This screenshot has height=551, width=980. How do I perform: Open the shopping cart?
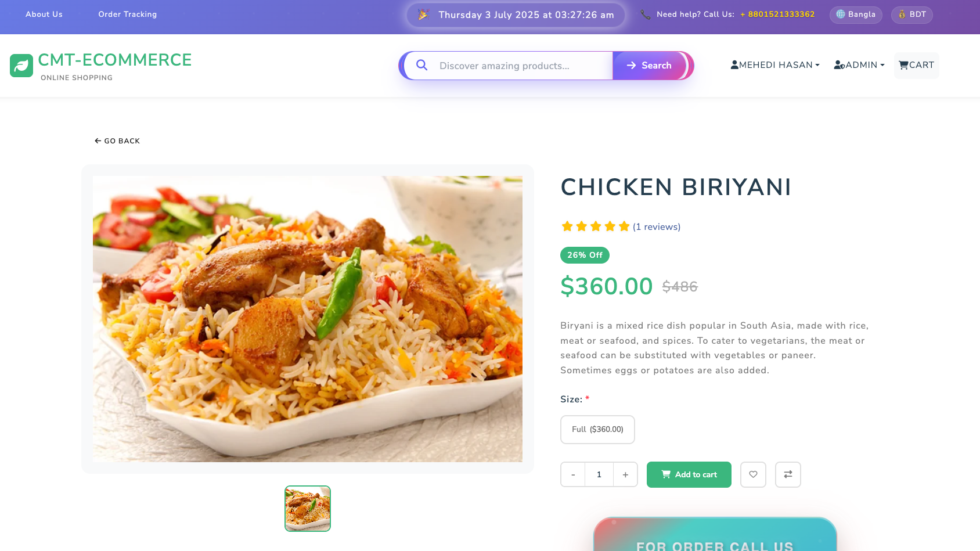coord(916,65)
